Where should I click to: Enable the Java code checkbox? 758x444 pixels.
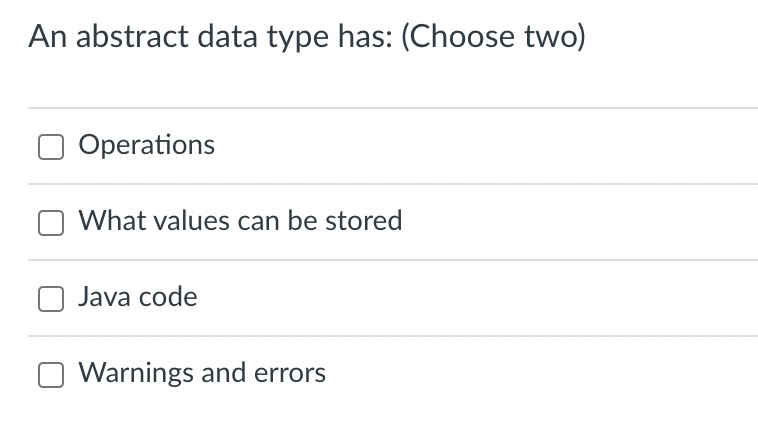tap(50, 299)
